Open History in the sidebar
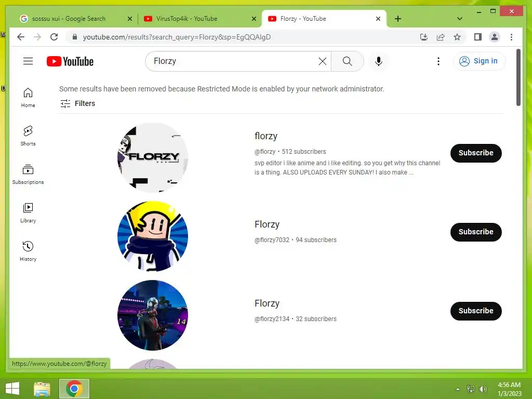The height and width of the screenshot is (399, 532). (x=28, y=251)
